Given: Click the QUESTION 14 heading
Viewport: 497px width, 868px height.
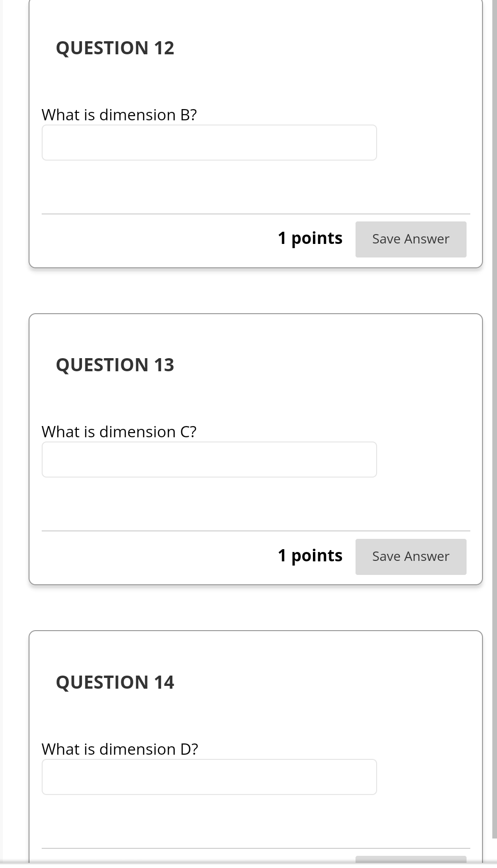Looking at the screenshot, I should tap(115, 682).
